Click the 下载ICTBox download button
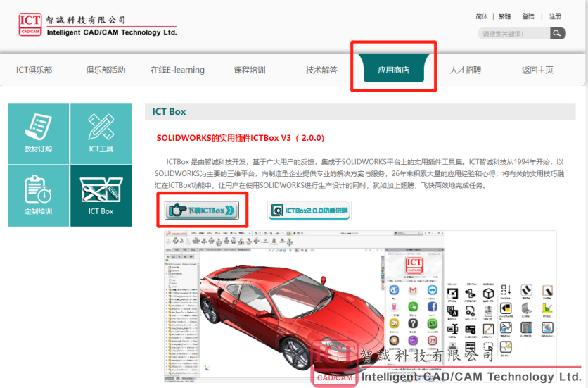 (x=202, y=211)
